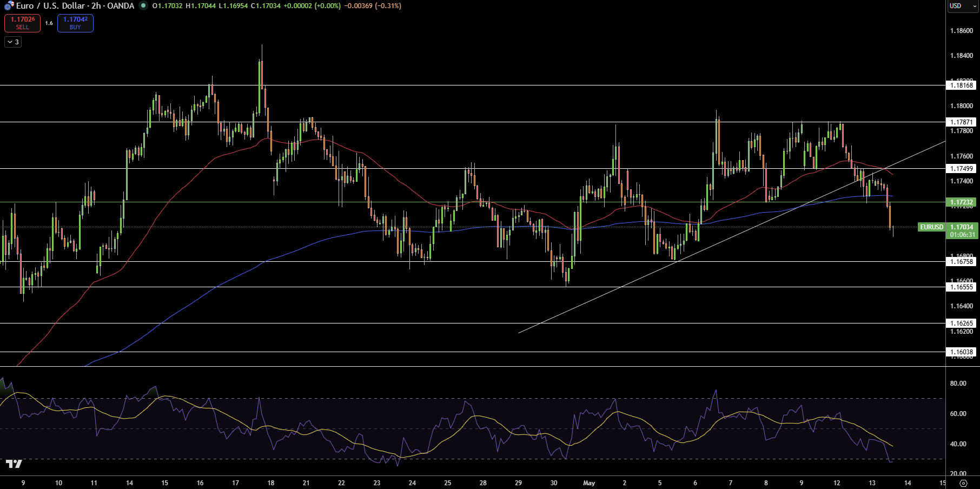Click the −0.00369 (−0.31%) change value
Image resolution: width=980 pixels, height=489 pixels.
tap(373, 6)
